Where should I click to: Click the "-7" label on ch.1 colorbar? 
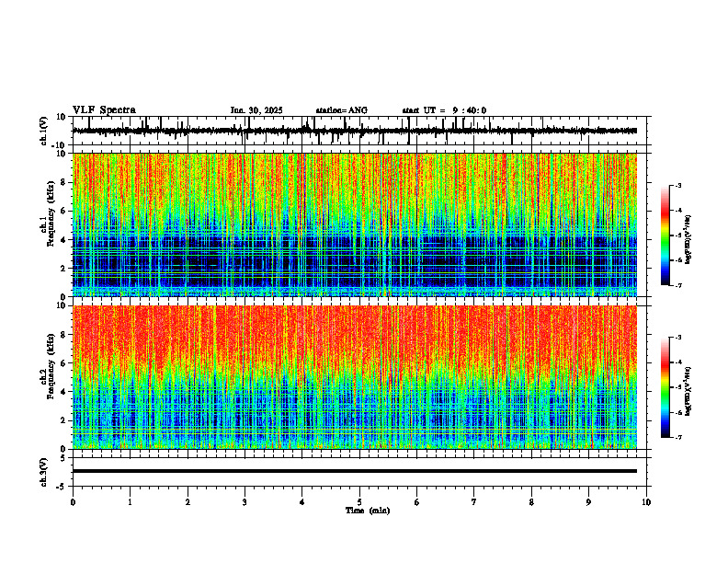click(677, 285)
